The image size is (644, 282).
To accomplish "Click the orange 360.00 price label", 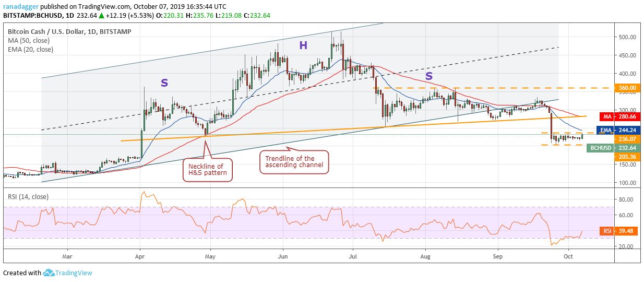I will click(x=625, y=88).
